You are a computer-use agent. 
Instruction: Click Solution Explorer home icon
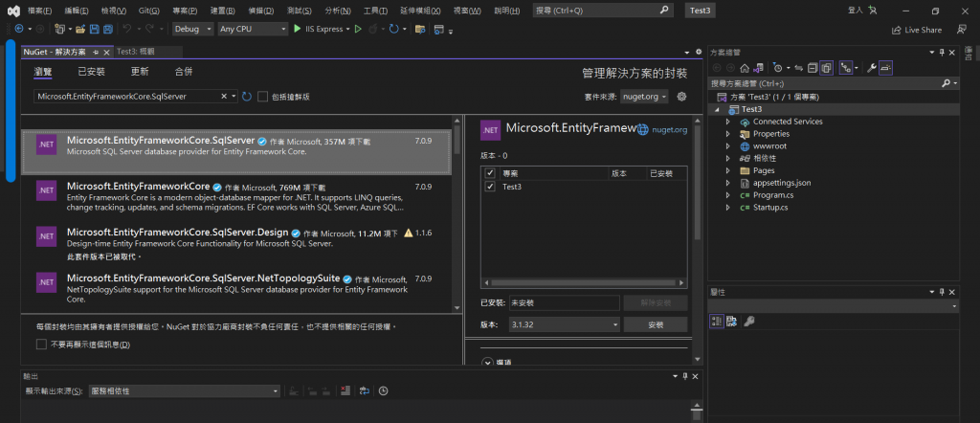click(x=745, y=68)
